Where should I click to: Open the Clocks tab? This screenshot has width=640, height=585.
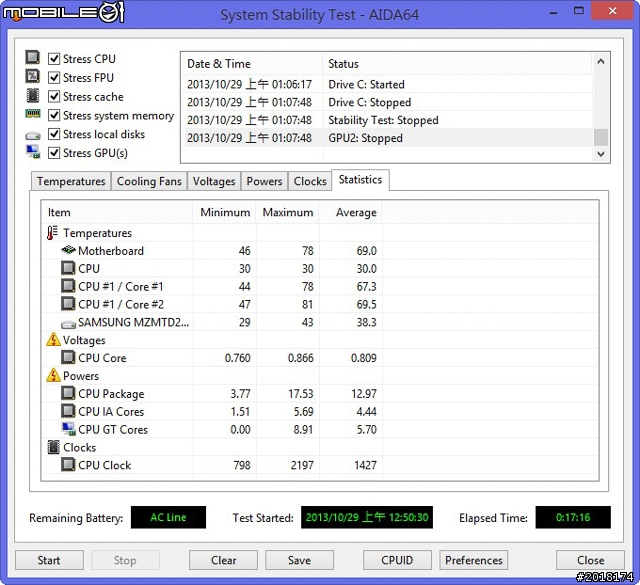(310, 181)
